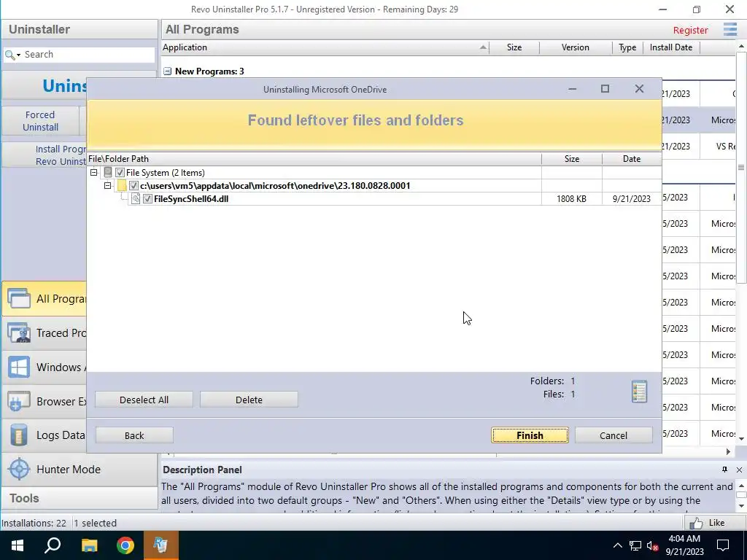The width and height of the screenshot is (747, 560).
Task: Uncheck the FileSyncShell64.dll checkbox
Action: [147, 198]
